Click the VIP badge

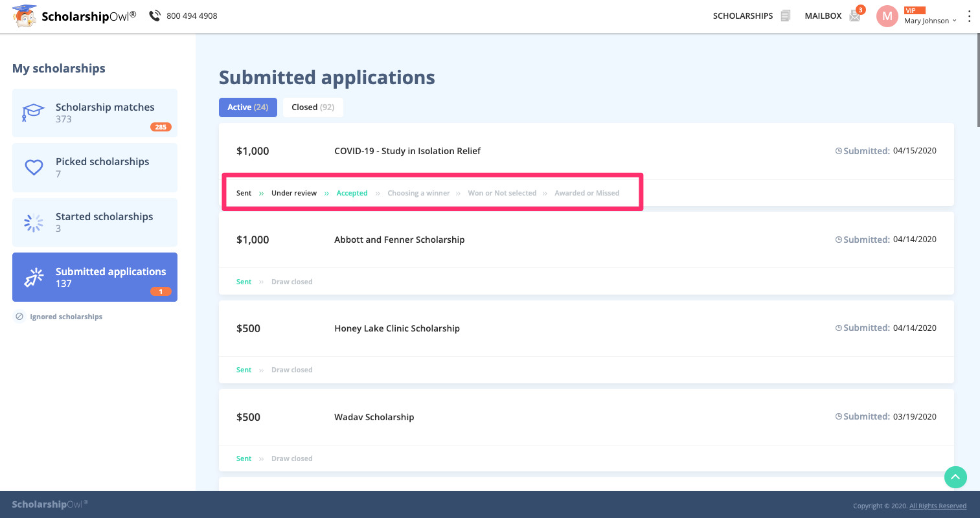[x=915, y=10]
